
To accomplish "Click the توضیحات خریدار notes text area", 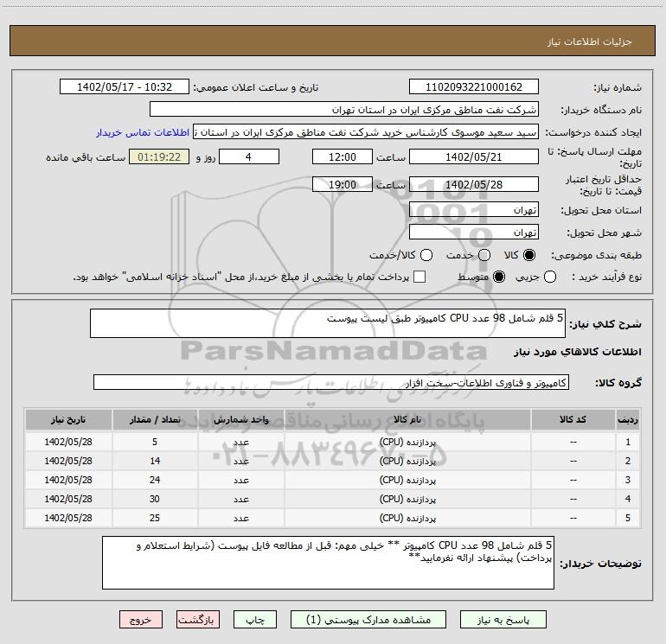I will coord(328,563).
